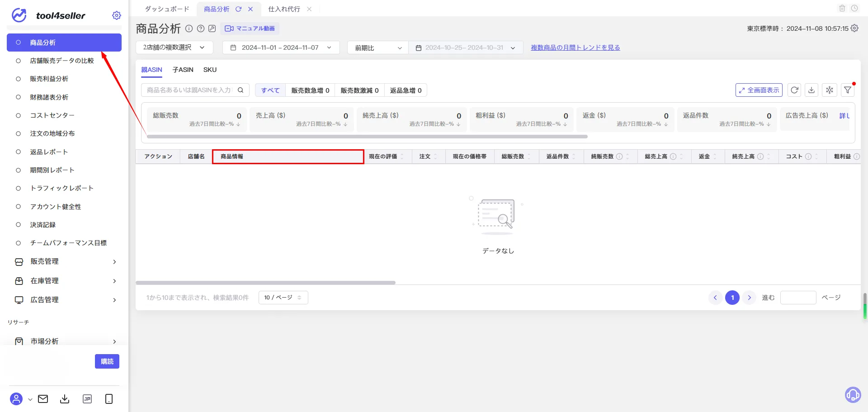Open 販売利益分析 in sidebar

coord(49,79)
